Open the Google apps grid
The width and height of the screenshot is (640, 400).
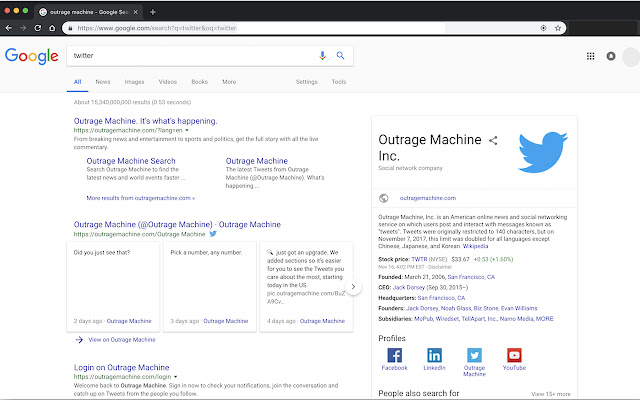(590, 56)
